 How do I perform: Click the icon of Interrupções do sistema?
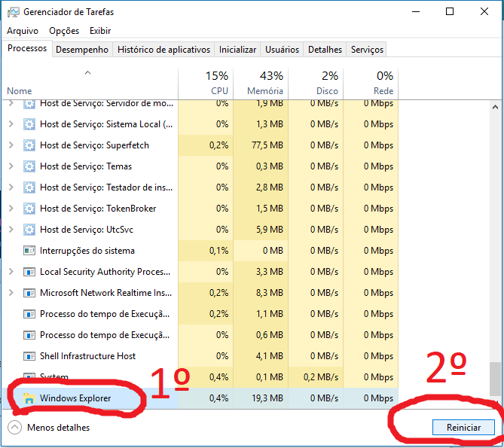[x=29, y=251]
